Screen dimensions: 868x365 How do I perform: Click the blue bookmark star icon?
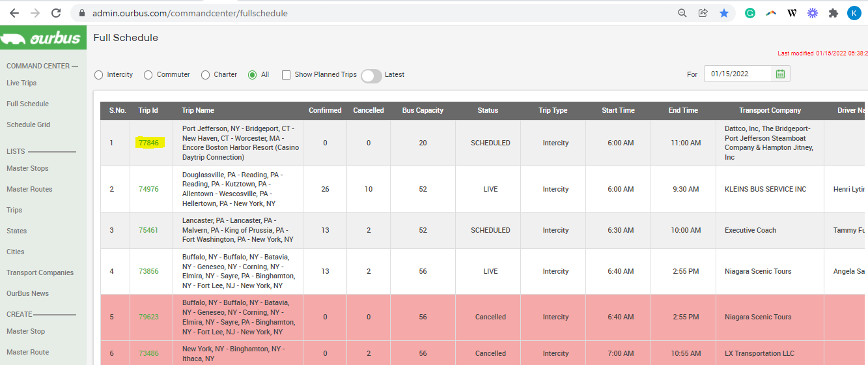[724, 13]
